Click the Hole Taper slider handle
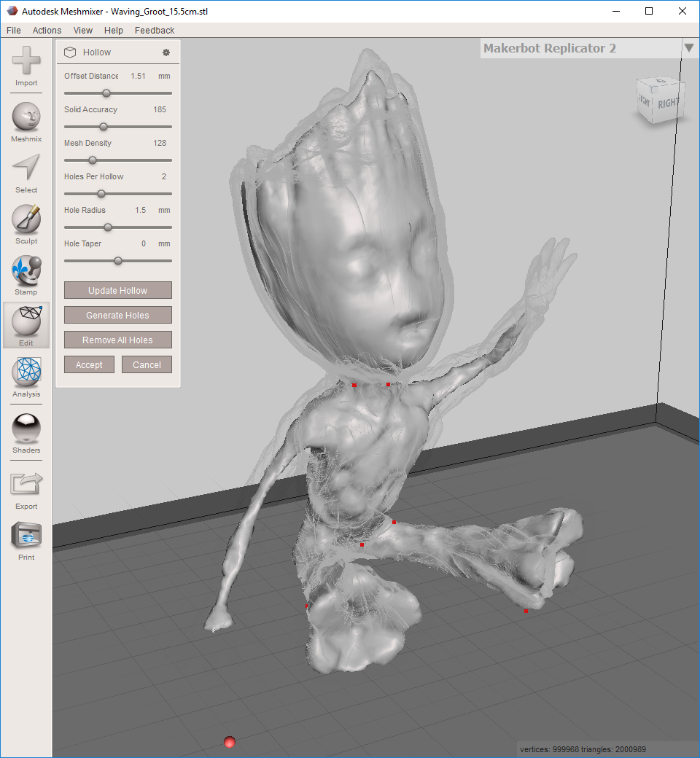The width and height of the screenshot is (700, 758). click(118, 261)
